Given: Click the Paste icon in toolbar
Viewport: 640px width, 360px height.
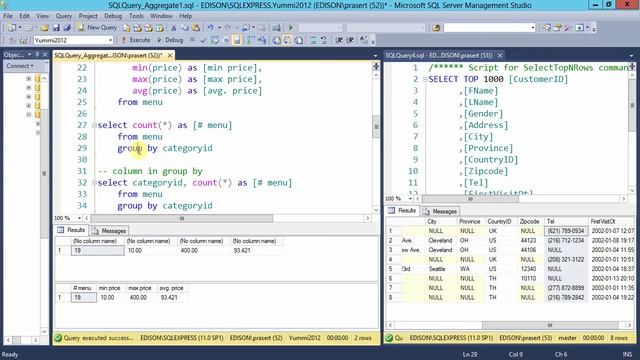Looking at the screenshot, I should (x=196, y=28).
